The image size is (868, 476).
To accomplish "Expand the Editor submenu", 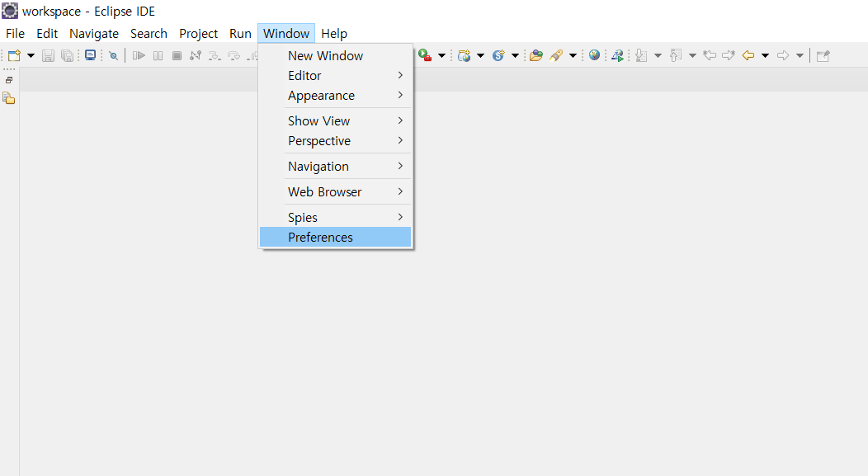I will click(336, 76).
